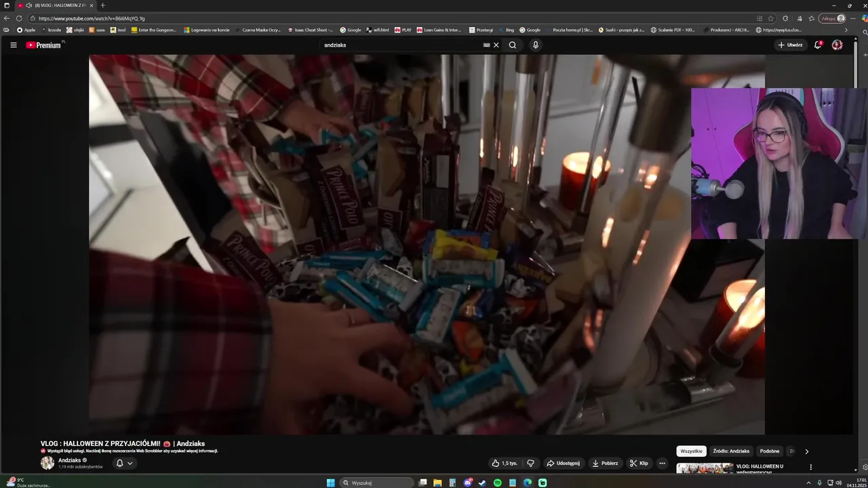Clear the search box with X
868x488 pixels.
coord(496,45)
